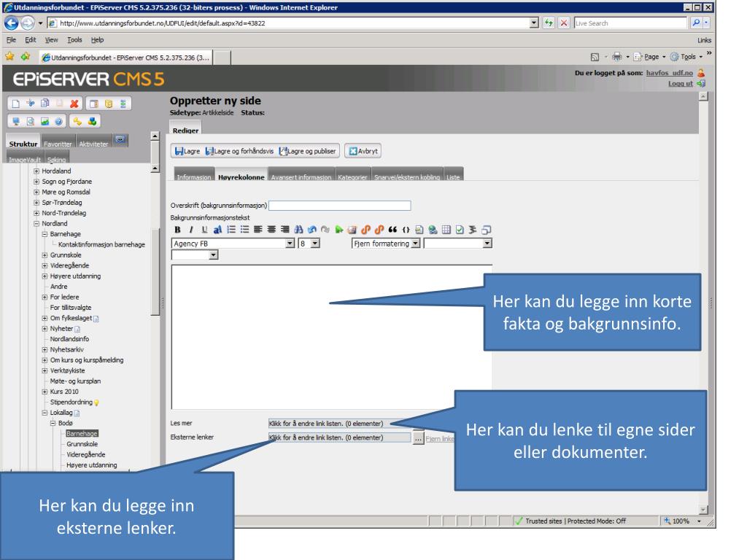Cut the selected page with the scissors icon
747x560 pixels.
click(x=31, y=104)
